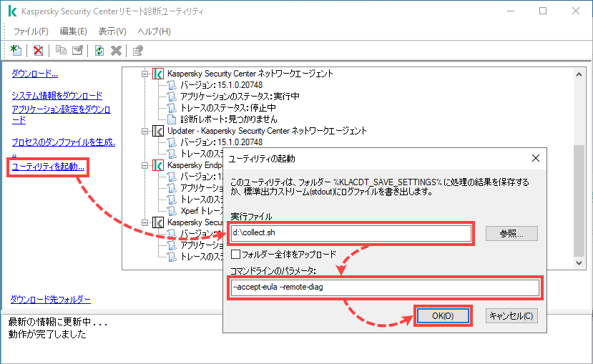Confirm with the OK(O) button
The height and width of the screenshot is (364, 593).
click(x=443, y=316)
